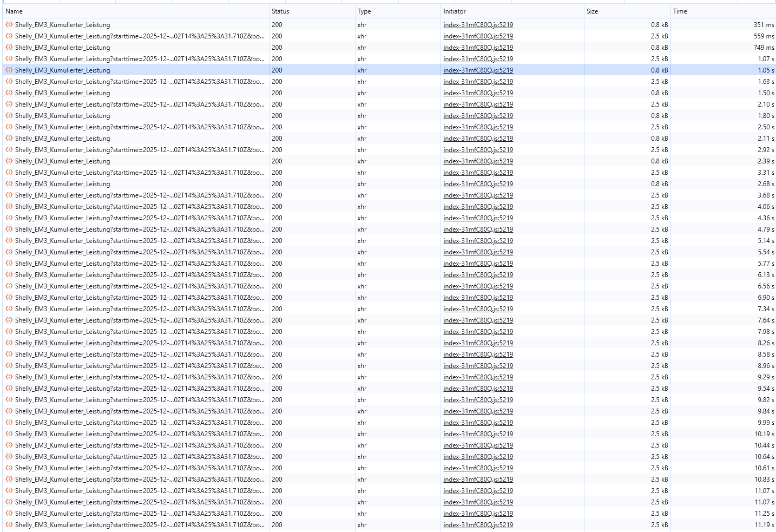Click the 2.5 kB size in the 11.25 s row
Viewport: 776px width, 532px height.
click(x=660, y=514)
